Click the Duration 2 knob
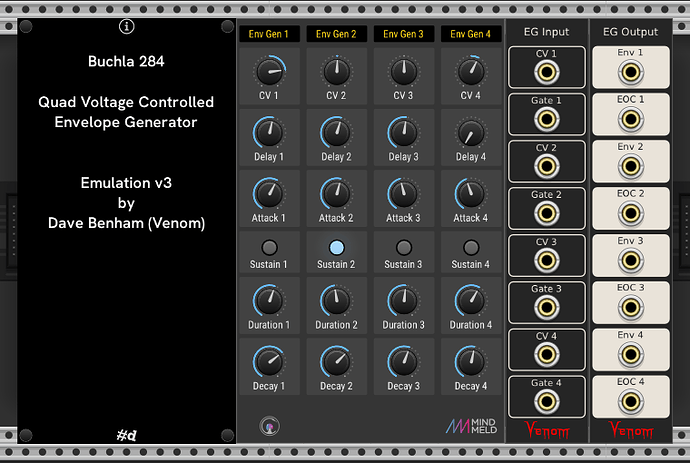690x463 pixels. point(337,301)
